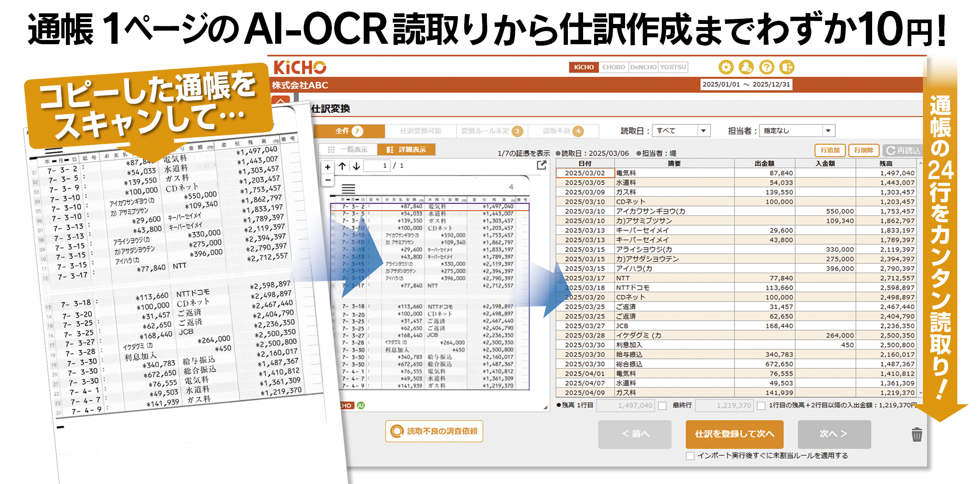
Task: Click the logout door icon
Action: [786, 67]
